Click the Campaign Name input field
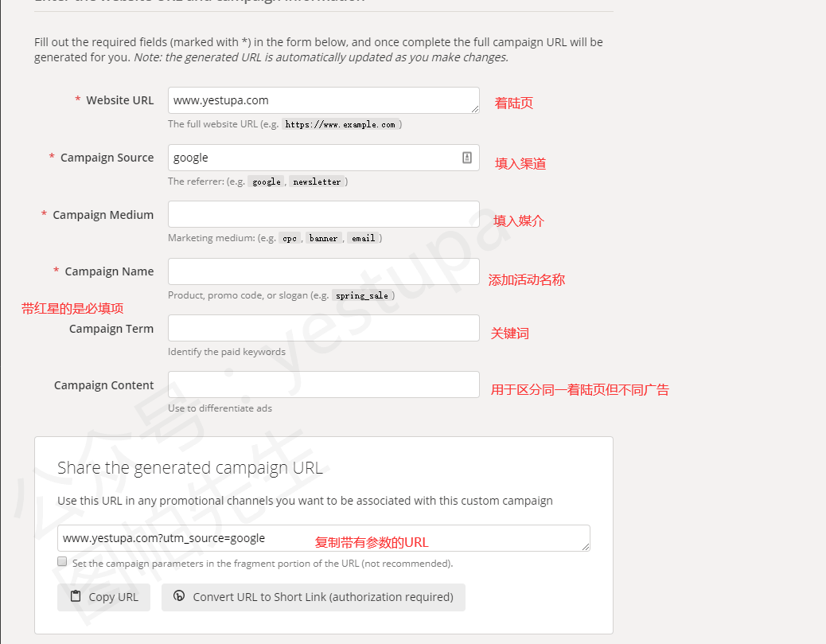This screenshot has width=826, height=644. click(x=323, y=271)
